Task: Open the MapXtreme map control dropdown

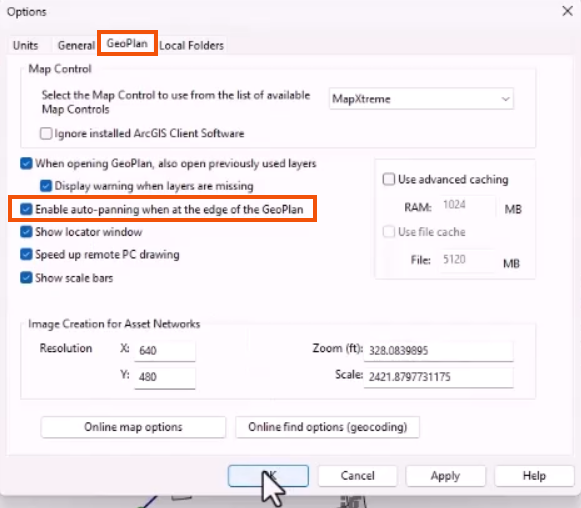Action: click(x=421, y=99)
